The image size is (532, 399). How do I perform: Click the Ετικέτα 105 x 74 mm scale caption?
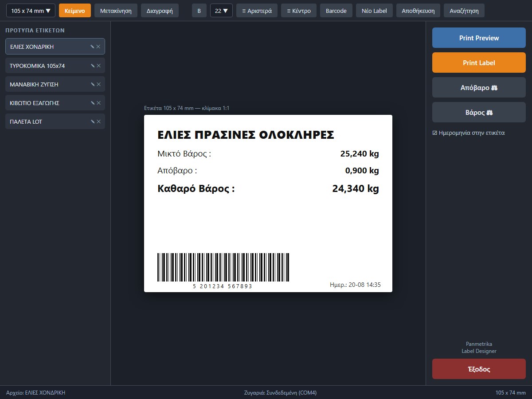tap(187, 108)
